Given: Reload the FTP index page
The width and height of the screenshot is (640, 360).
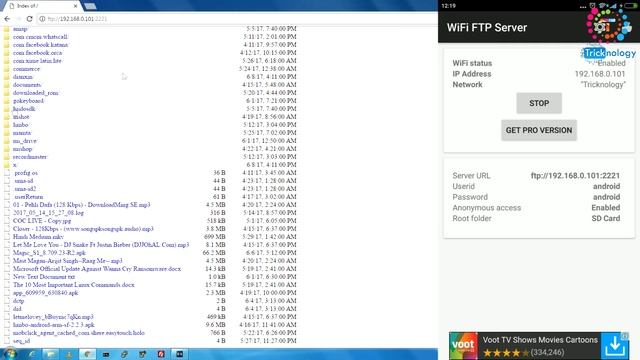Looking at the screenshot, I should tap(29, 19).
